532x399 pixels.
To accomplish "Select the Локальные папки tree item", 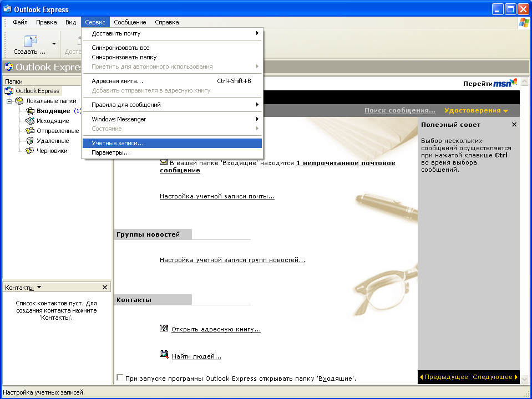I will (x=51, y=101).
